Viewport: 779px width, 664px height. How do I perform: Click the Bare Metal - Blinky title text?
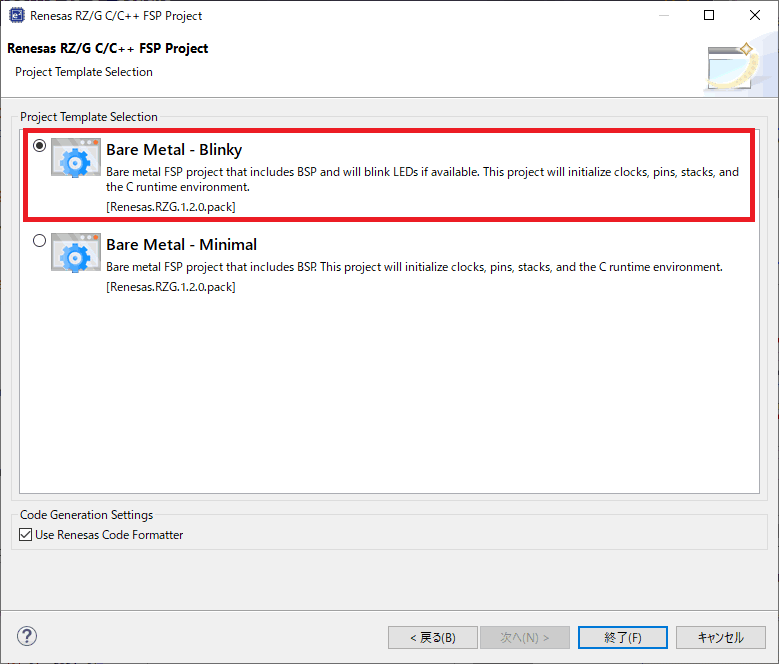pos(174,149)
